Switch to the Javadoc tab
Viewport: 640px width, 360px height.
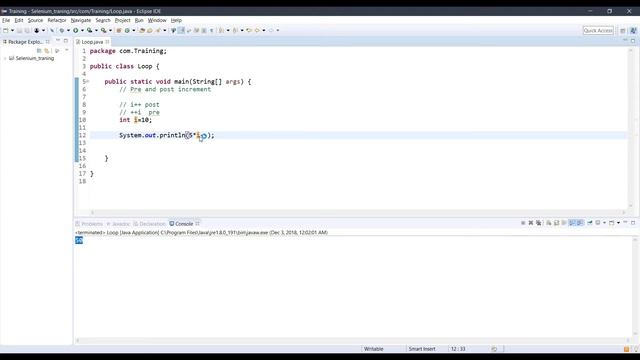point(118,224)
